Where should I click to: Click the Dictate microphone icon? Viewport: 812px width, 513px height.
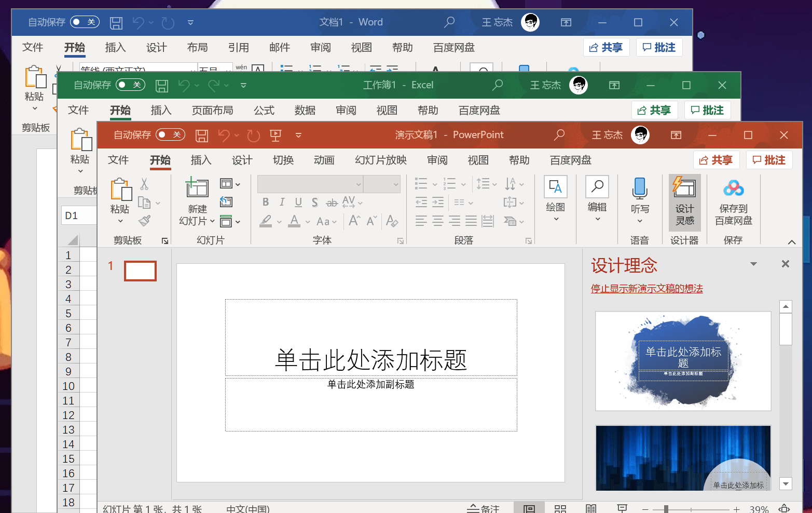640,188
